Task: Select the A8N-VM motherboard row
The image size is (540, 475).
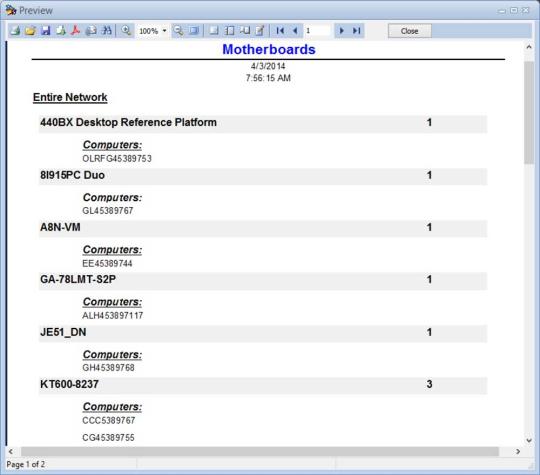Action: (263, 228)
